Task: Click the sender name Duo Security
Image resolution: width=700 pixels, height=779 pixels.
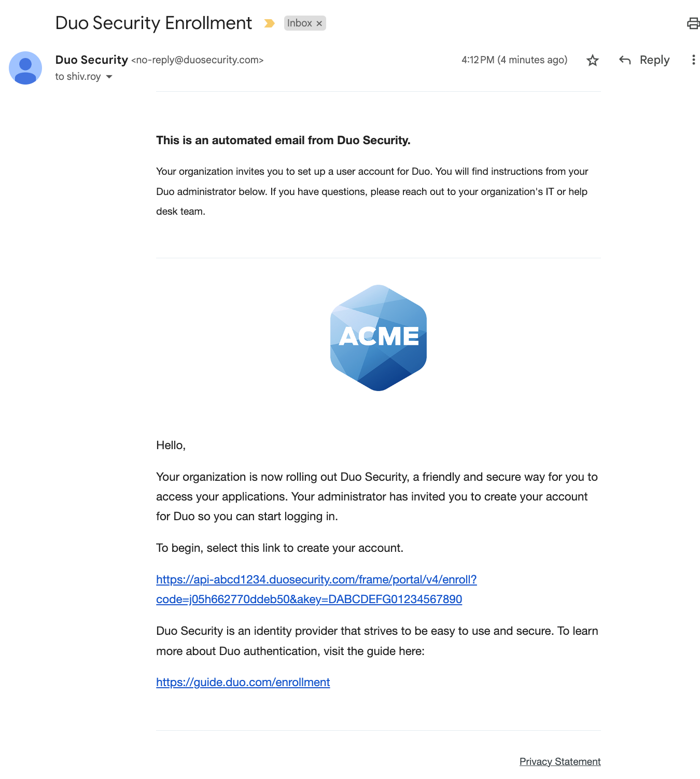Action: pyautogui.click(x=91, y=60)
